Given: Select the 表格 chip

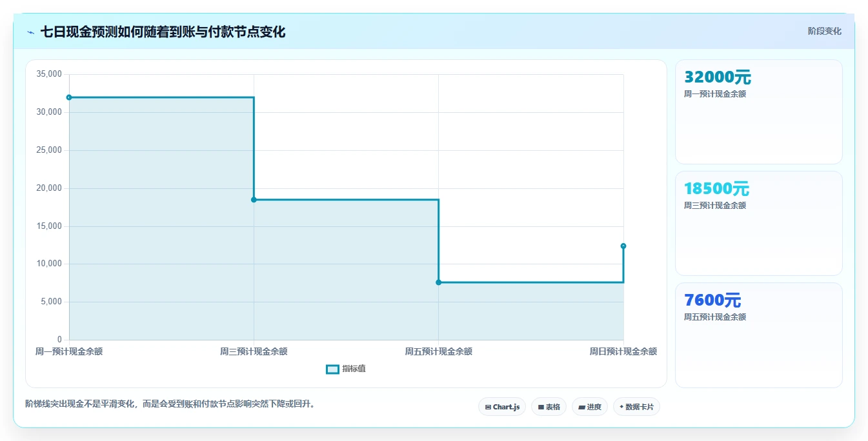Looking at the screenshot, I should pos(549,407).
